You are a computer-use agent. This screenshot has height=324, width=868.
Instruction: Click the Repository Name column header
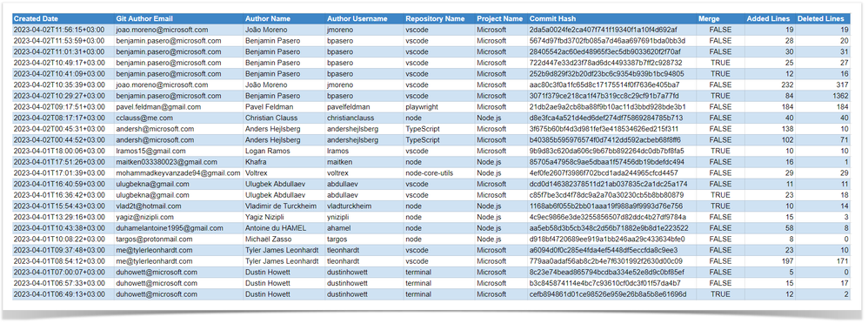click(435, 19)
